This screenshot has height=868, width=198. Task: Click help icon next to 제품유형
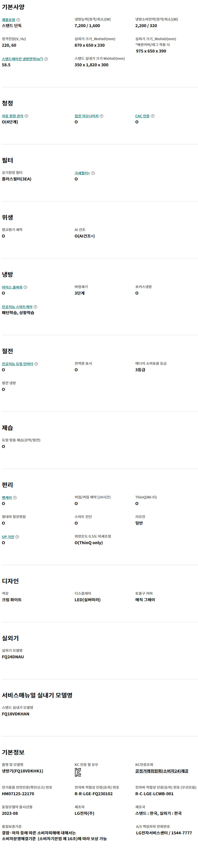[18, 20]
